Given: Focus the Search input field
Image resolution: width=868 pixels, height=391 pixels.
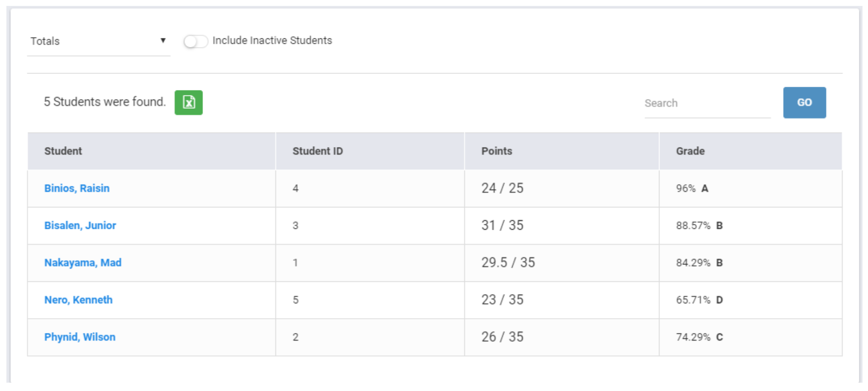Looking at the screenshot, I should coord(707,103).
